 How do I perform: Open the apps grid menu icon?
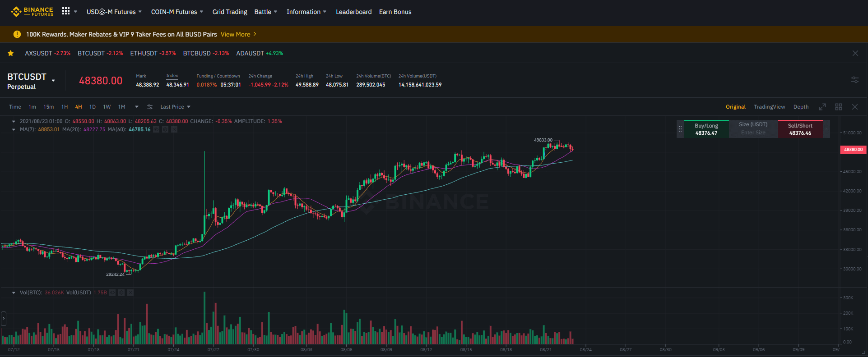(x=66, y=11)
